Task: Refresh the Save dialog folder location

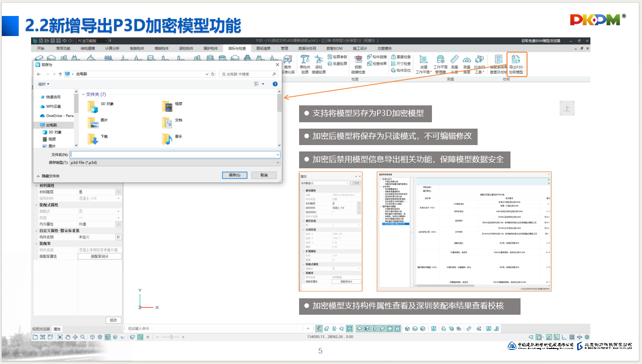Action: pyautogui.click(x=213, y=74)
